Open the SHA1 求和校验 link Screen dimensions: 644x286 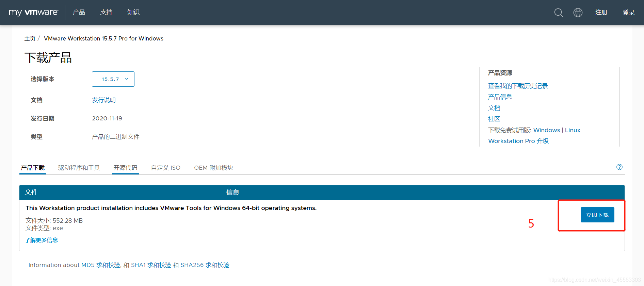(x=151, y=265)
